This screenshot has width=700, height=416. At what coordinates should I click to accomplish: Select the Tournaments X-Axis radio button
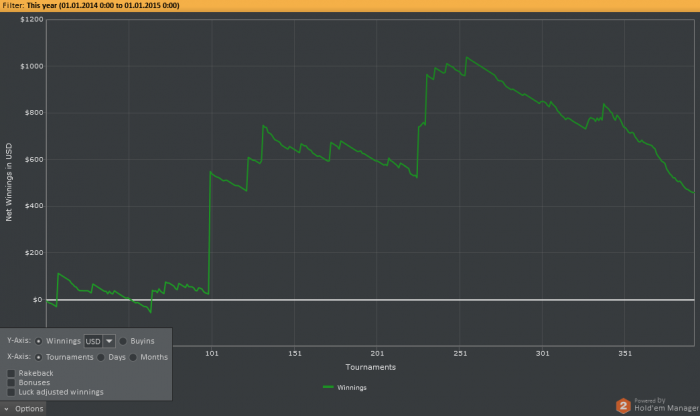38,357
